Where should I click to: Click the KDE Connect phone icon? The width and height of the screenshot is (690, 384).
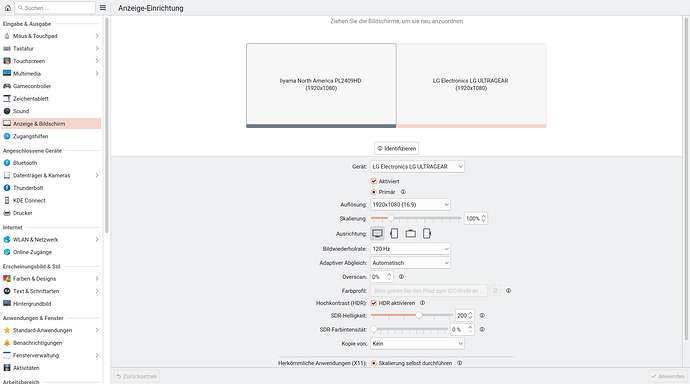[7, 201]
